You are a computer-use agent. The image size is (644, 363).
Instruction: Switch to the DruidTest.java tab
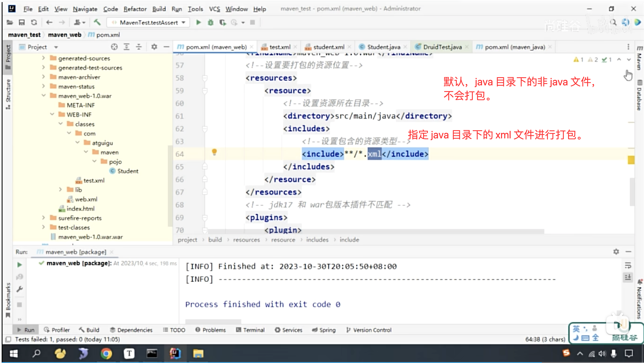[442, 47]
